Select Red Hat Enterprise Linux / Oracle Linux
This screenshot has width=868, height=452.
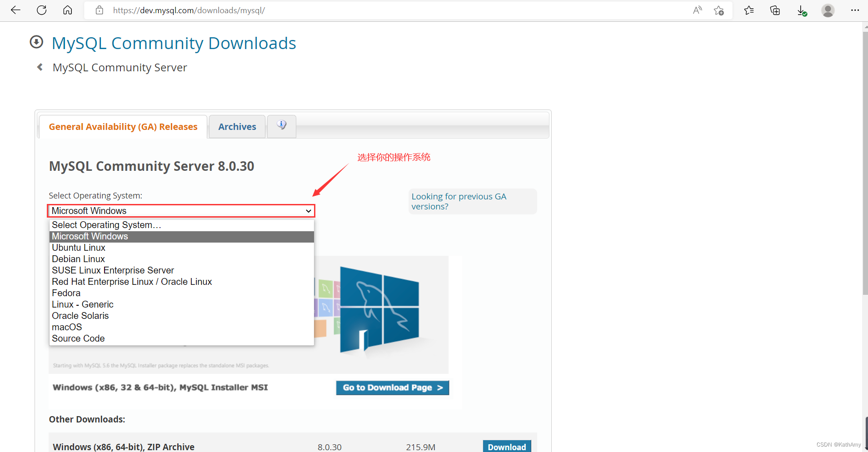[x=181, y=282]
